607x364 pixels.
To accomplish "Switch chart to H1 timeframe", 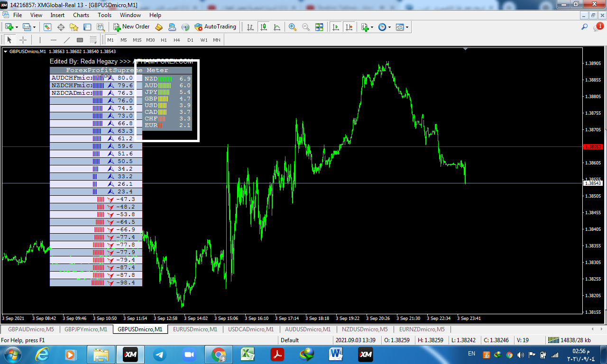I will [164, 40].
